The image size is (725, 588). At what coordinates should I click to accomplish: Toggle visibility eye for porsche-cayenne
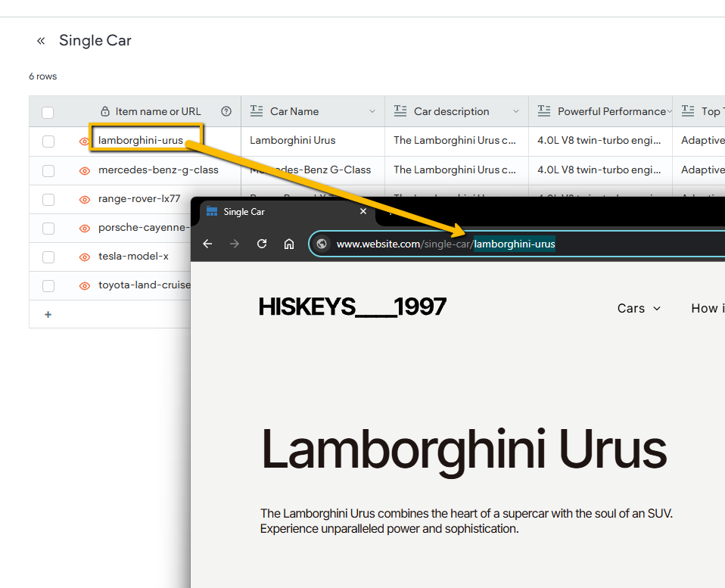point(85,229)
